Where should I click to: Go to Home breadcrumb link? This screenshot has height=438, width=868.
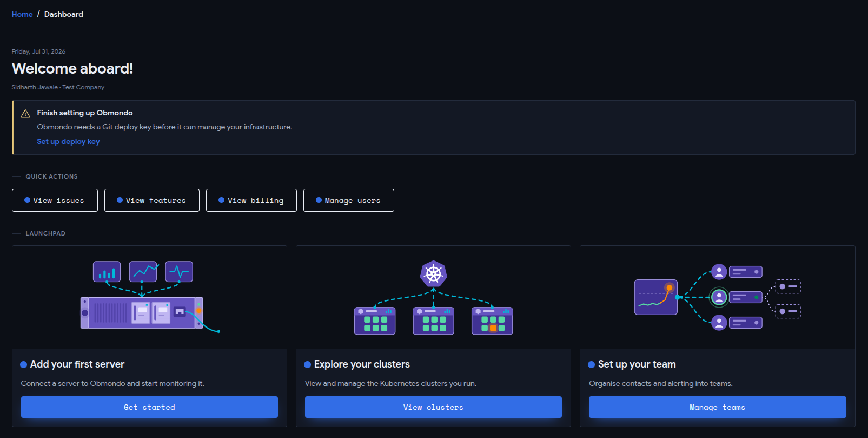(22, 14)
